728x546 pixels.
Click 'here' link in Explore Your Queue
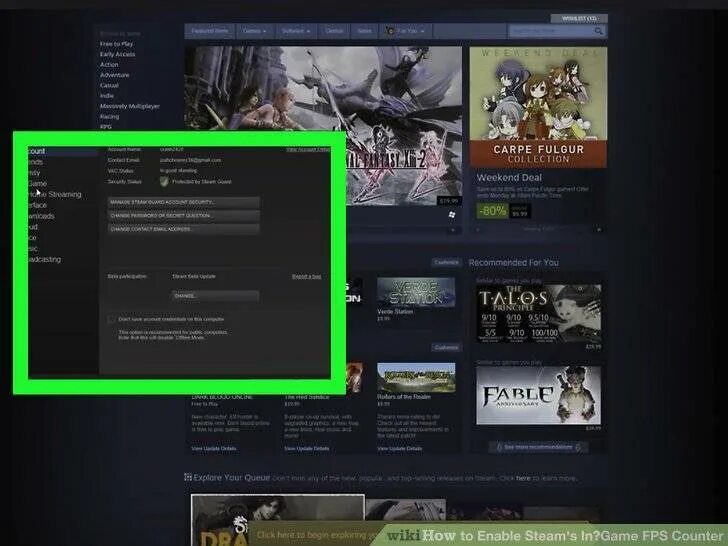point(523,478)
